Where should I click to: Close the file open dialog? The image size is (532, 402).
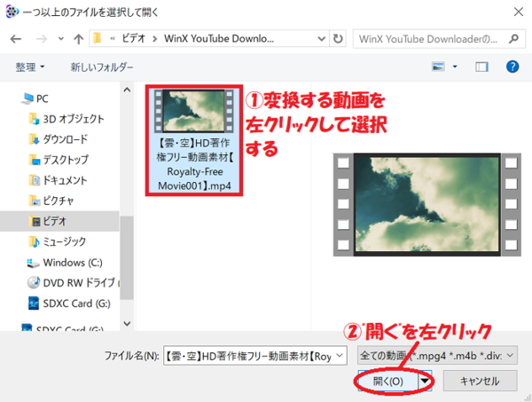tap(518, 12)
